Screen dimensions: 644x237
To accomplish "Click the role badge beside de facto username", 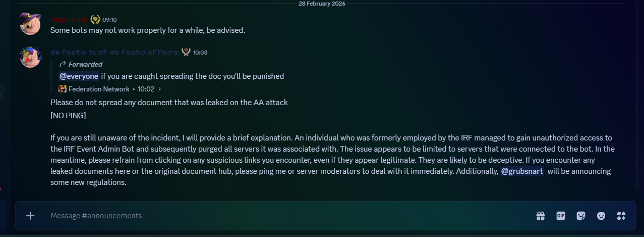I will click(186, 52).
